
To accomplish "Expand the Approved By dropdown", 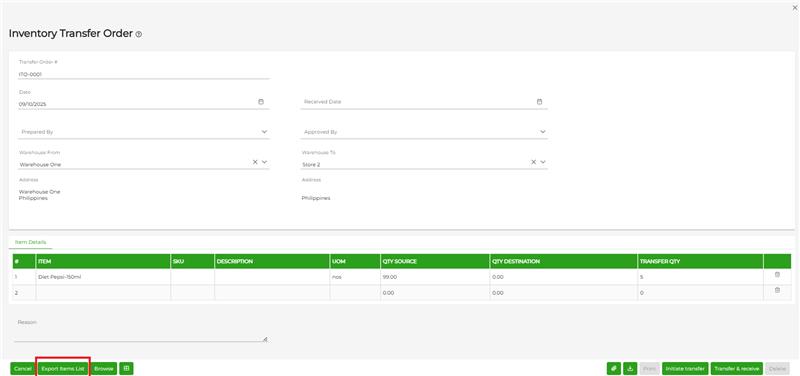I will (x=543, y=132).
